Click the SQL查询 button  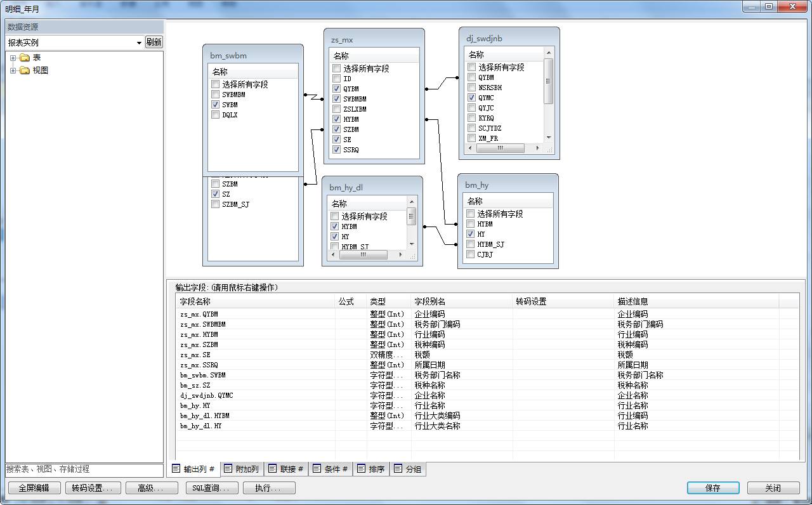213,488
